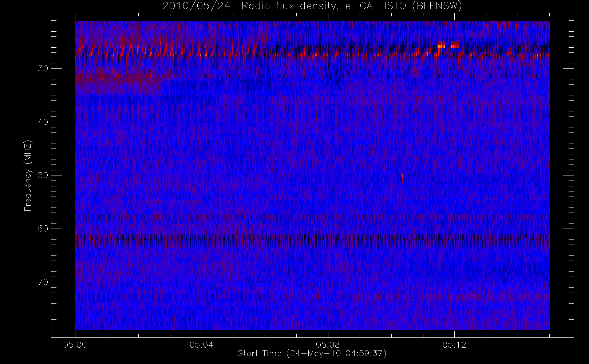Select the 05:00 time axis tick label

coord(75,345)
